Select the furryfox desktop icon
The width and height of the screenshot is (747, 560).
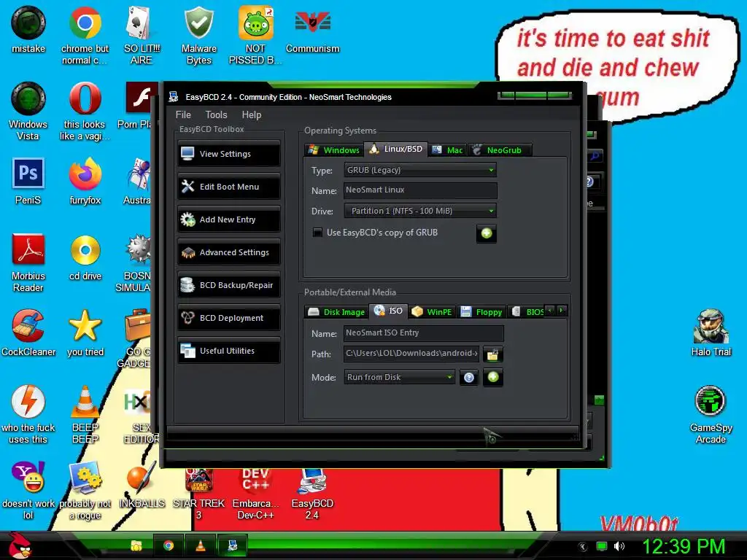[x=85, y=182]
